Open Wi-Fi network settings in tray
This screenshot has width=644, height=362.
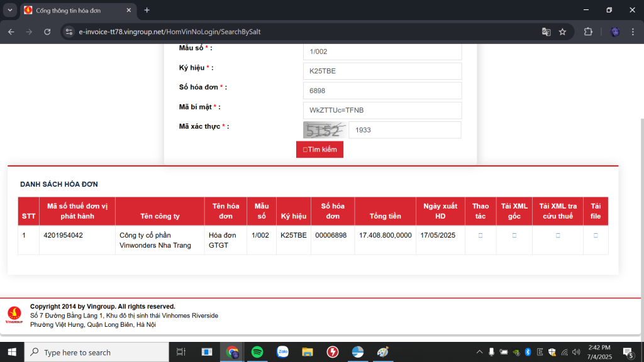(564, 352)
